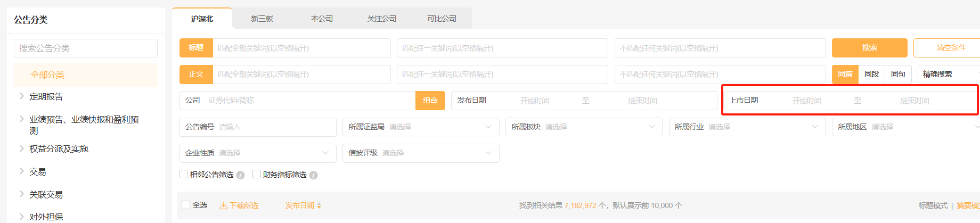The height and width of the screenshot is (223, 980).
Task: Click the 下载所选 download icon
Action: tap(224, 205)
